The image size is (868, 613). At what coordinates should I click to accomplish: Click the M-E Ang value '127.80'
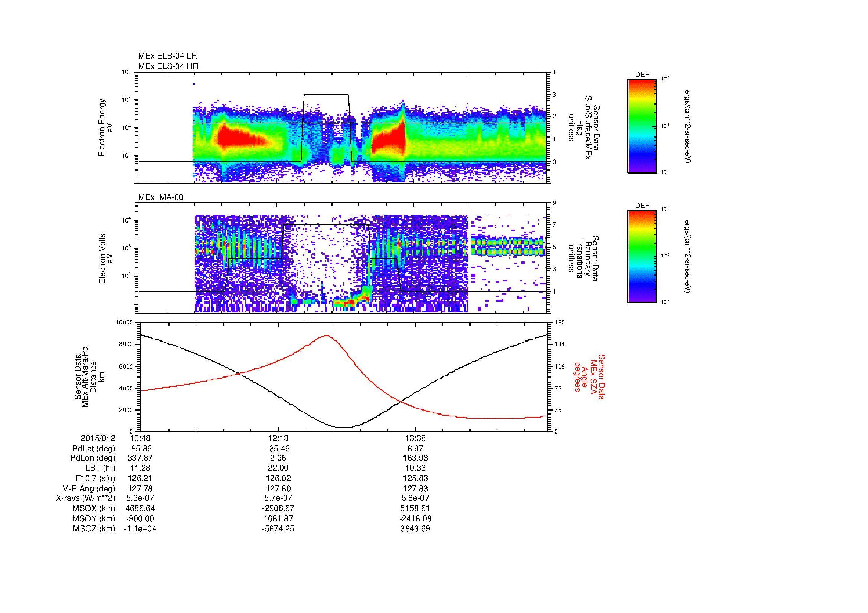click(278, 489)
